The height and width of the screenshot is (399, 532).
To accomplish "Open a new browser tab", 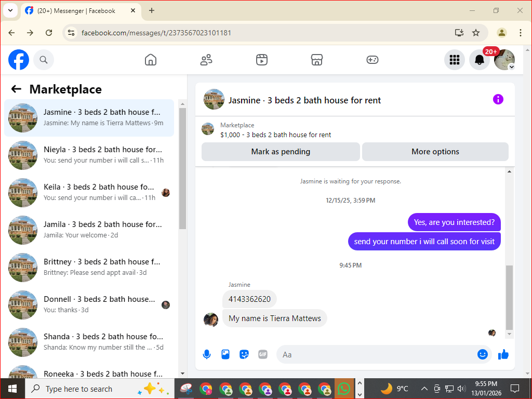I will pos(152,10).
